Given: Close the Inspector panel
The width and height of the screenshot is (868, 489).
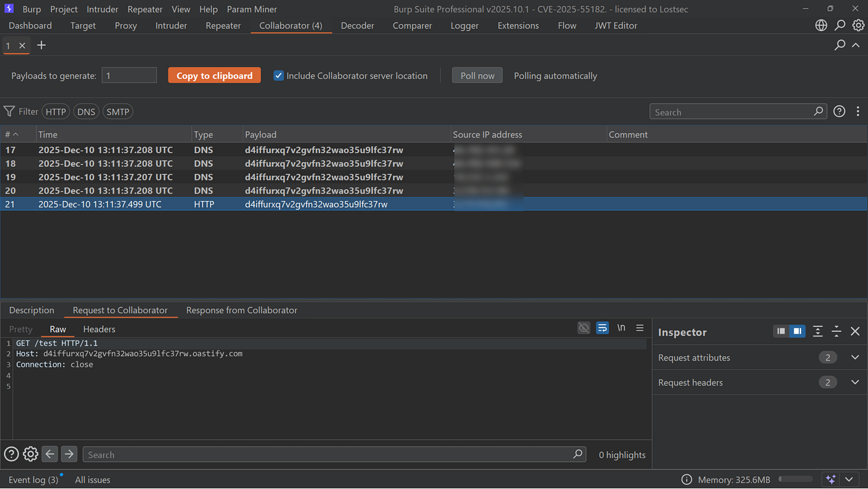Looking at the screenshot, I should (855, 331).
